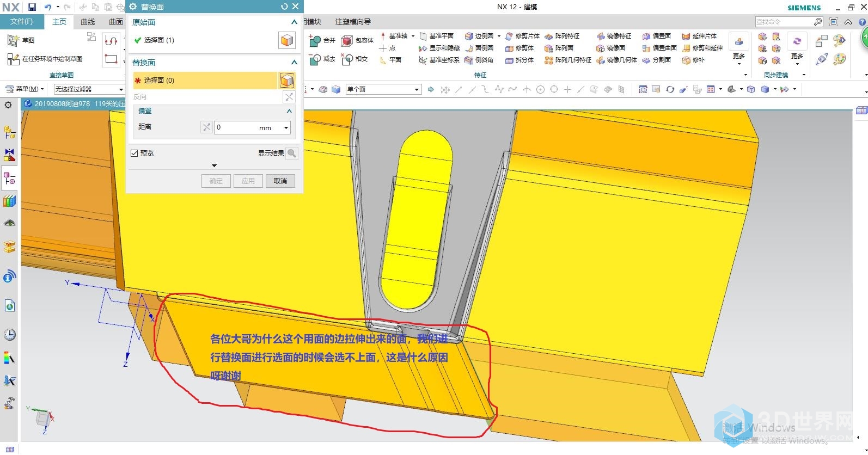Select the 减去 (Subtract) tool
Viewport: 868px width, 455px height.
322,59
